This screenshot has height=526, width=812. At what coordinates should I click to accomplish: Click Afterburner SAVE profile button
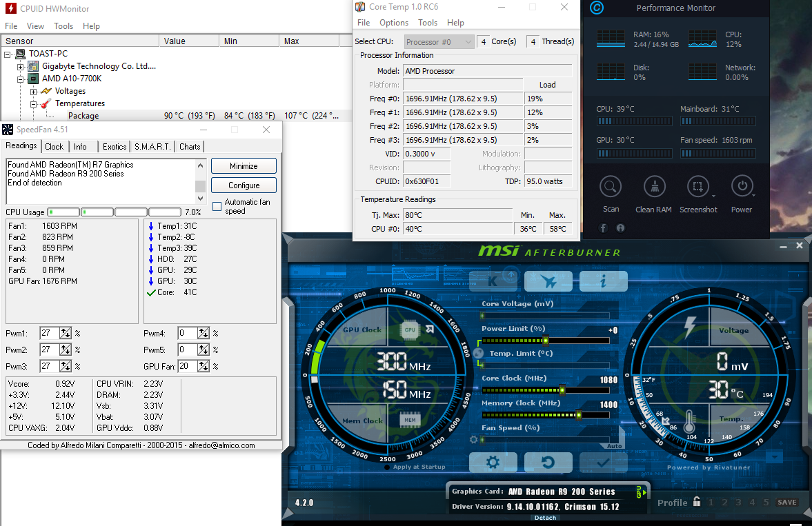[786, 502]
